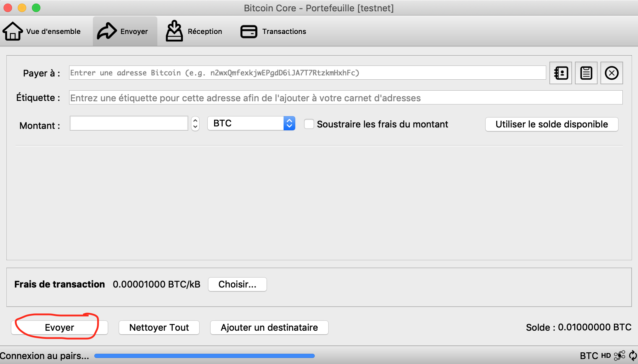
Task: Click the network connections status icon
Action: 620,355
